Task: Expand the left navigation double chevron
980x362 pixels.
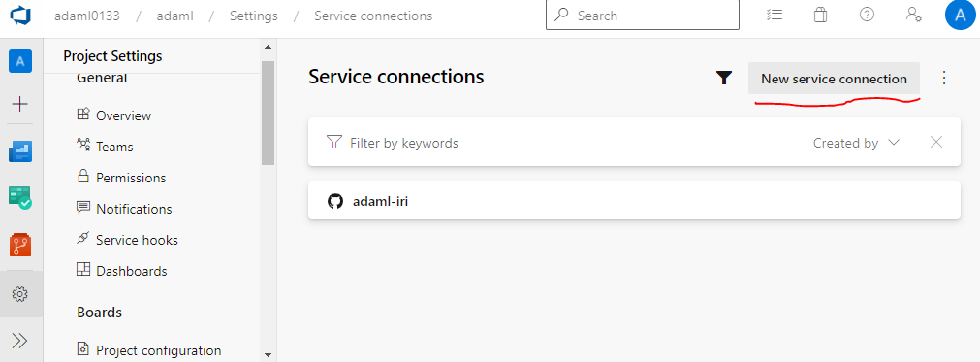Action: point(20,340)
